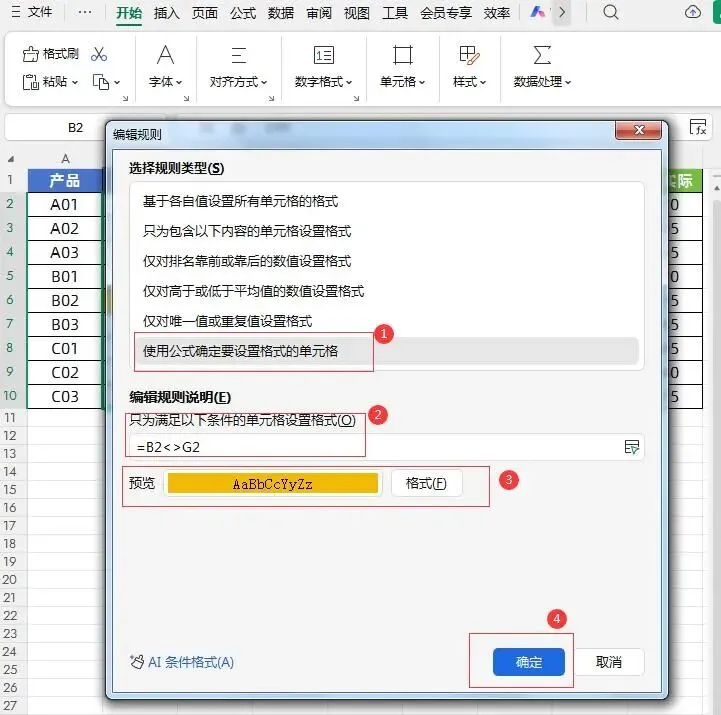Viewport: 721px width, 715px height.
Task: Click the fx formula icon on the right
Action: pos(698,127)
